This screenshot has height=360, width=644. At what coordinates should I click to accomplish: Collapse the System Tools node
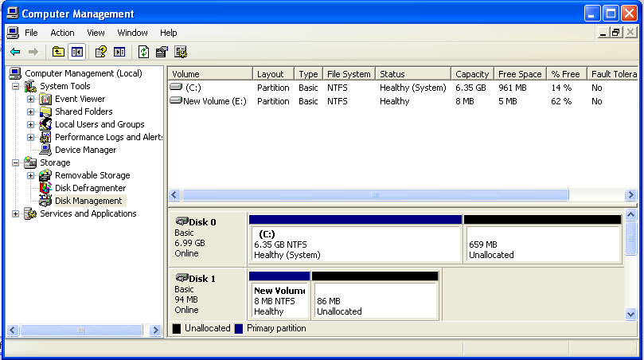(15, 86)
